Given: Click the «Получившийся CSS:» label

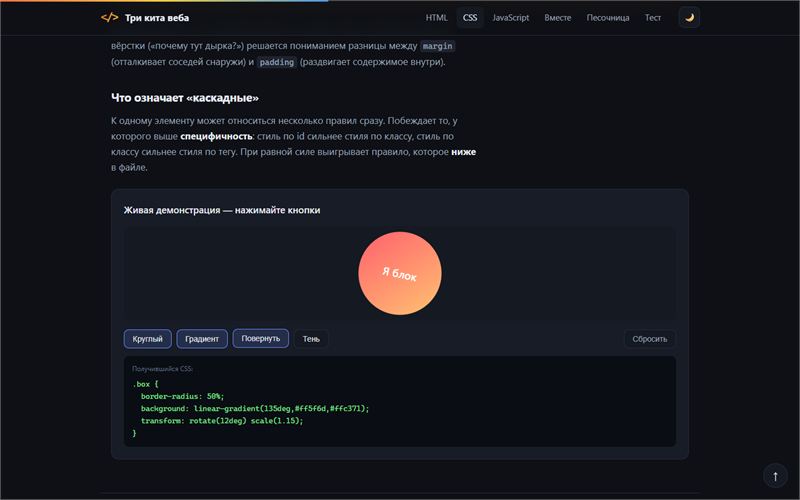Looking at the screenshot, I should 162,368.
